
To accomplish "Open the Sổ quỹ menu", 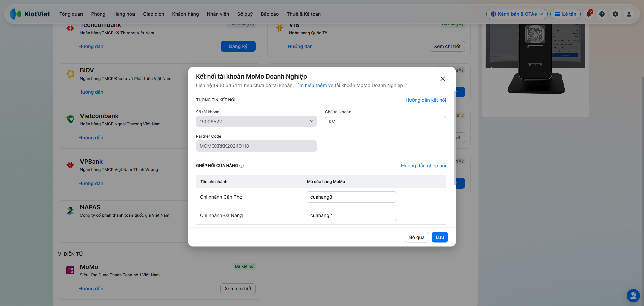I will click(245, 14).
